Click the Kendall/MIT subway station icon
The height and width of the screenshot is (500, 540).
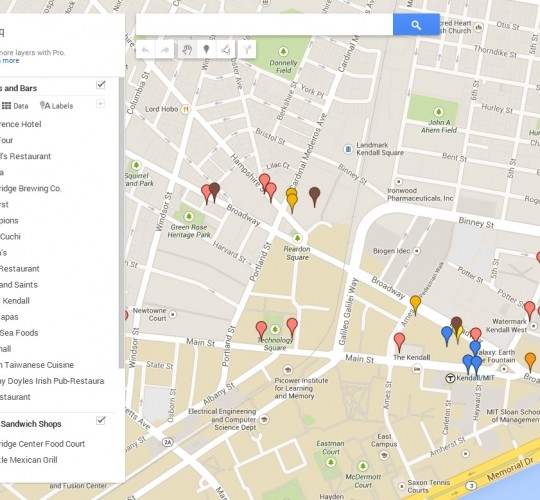click(x=450, y=378)
